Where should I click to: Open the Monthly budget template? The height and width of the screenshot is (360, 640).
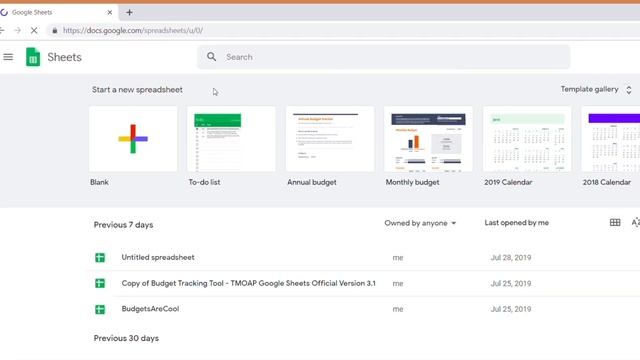428,139
